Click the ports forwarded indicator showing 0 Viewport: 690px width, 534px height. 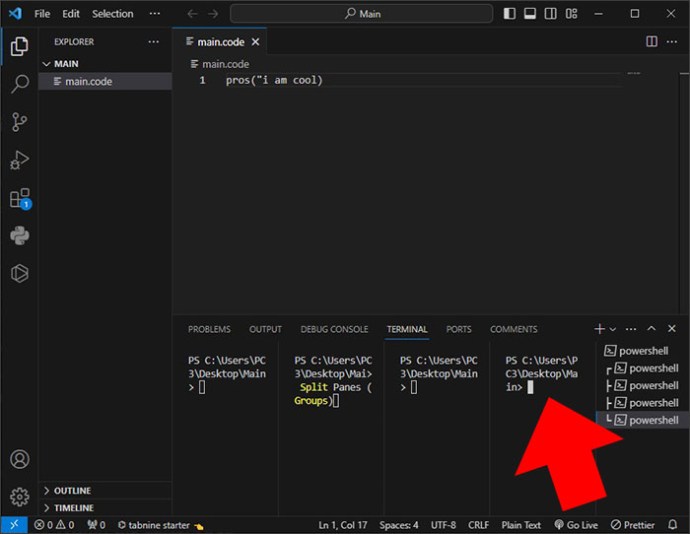coord(96,525)
